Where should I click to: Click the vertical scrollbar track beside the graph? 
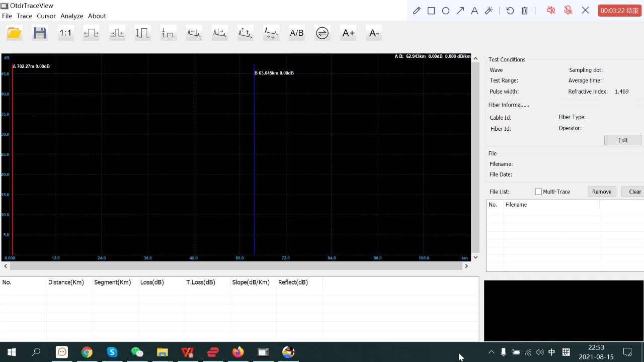475,158
